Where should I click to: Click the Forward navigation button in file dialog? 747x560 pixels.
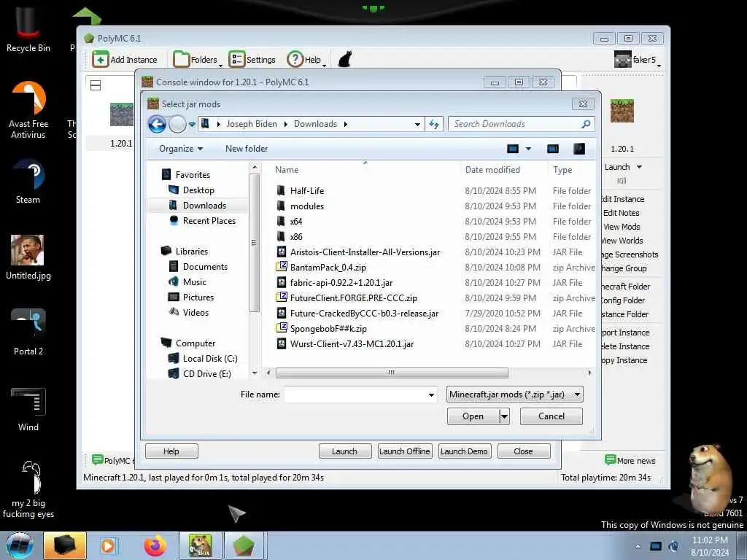(177, 124)
